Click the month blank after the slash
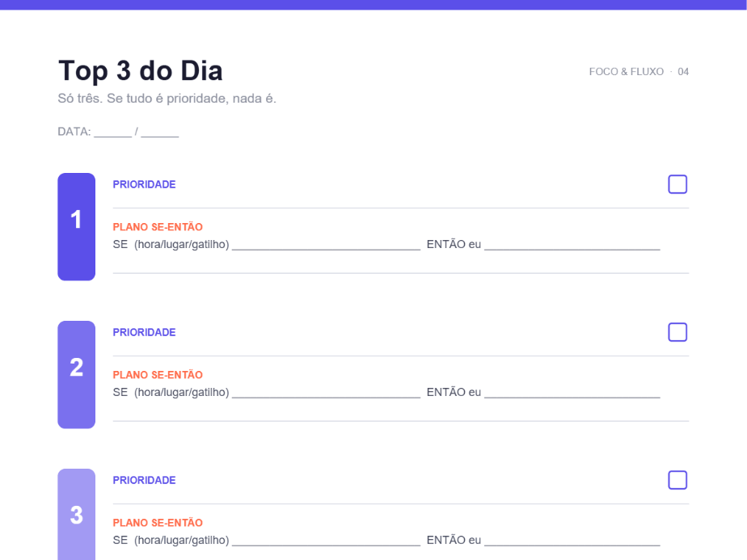Screen dimensions: 747x560 (159, 132)
